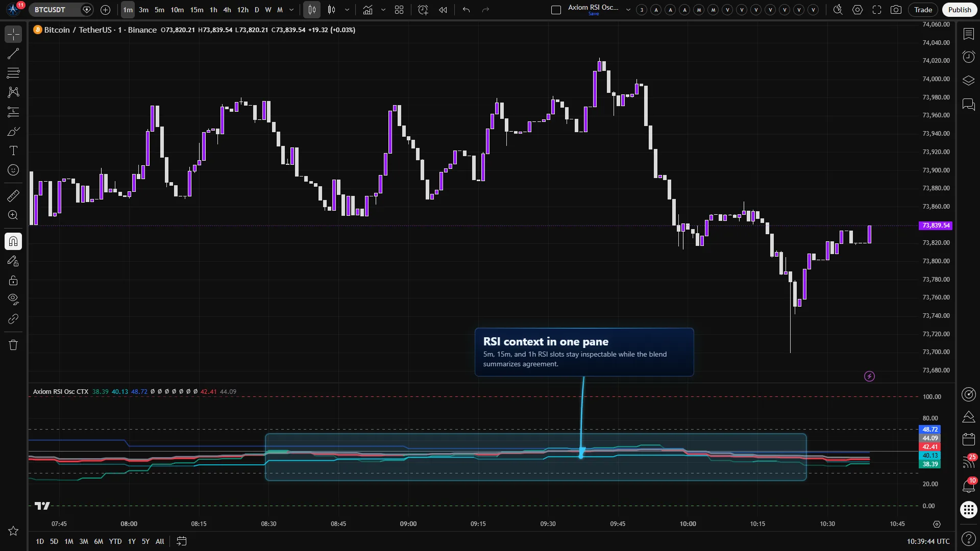
Task: Select the zoom in tool
Action: click(13, 215)
